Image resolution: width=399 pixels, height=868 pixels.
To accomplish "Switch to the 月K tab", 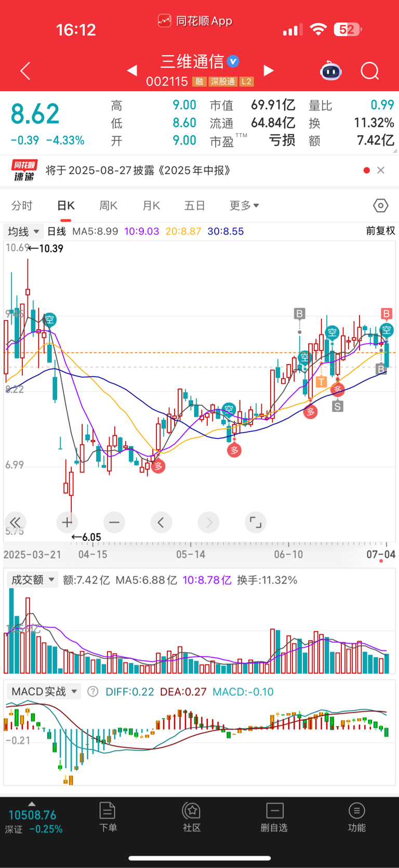I will [151, 206].
